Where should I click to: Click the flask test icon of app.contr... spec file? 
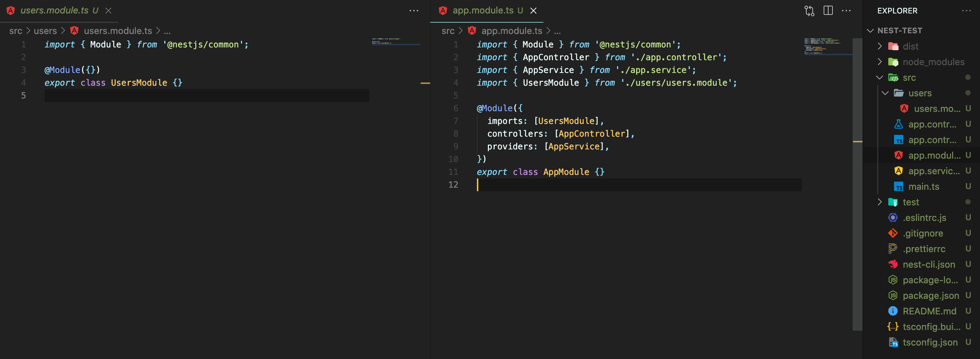[898, 124]
